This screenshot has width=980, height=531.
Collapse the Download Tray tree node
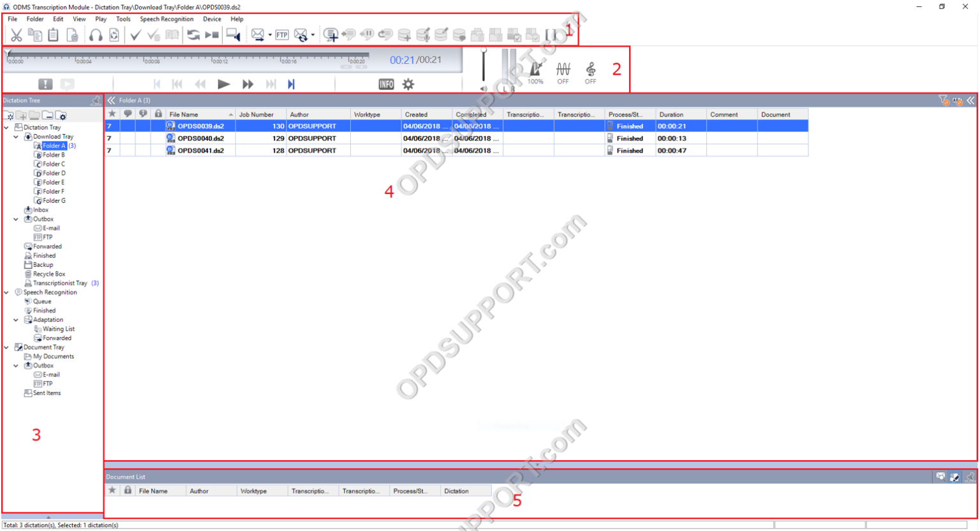(16, 137)
